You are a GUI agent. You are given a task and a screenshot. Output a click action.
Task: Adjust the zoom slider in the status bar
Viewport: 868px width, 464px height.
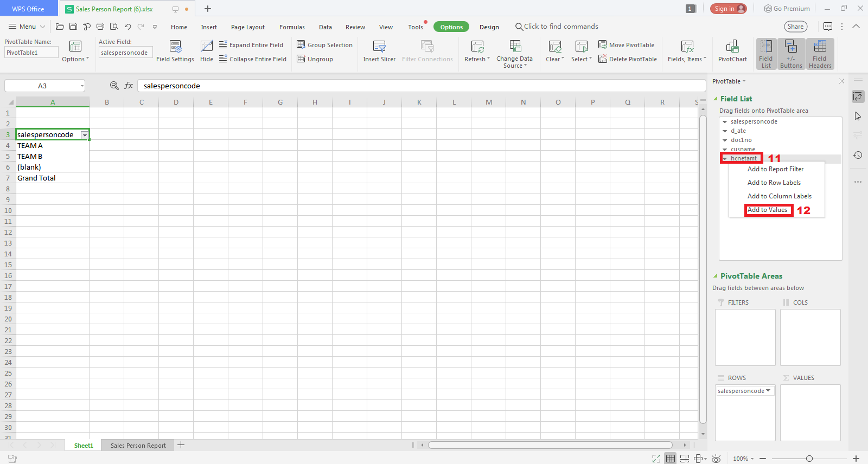809,459
